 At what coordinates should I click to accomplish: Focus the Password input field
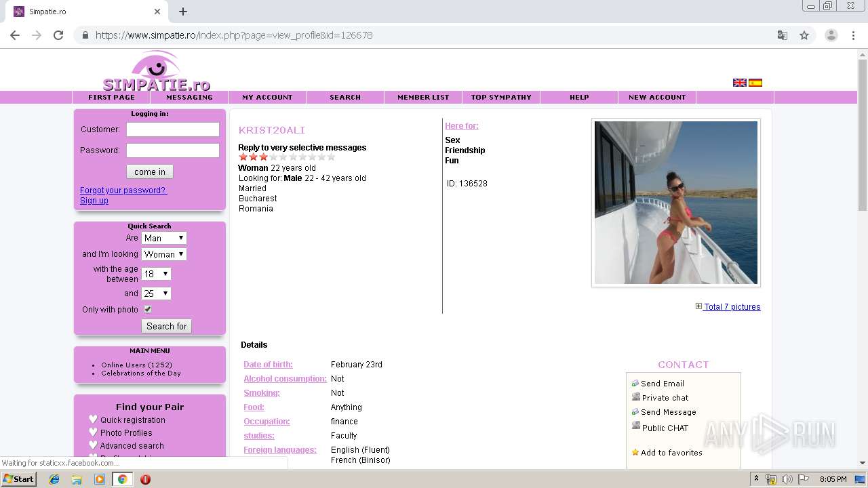173,150
